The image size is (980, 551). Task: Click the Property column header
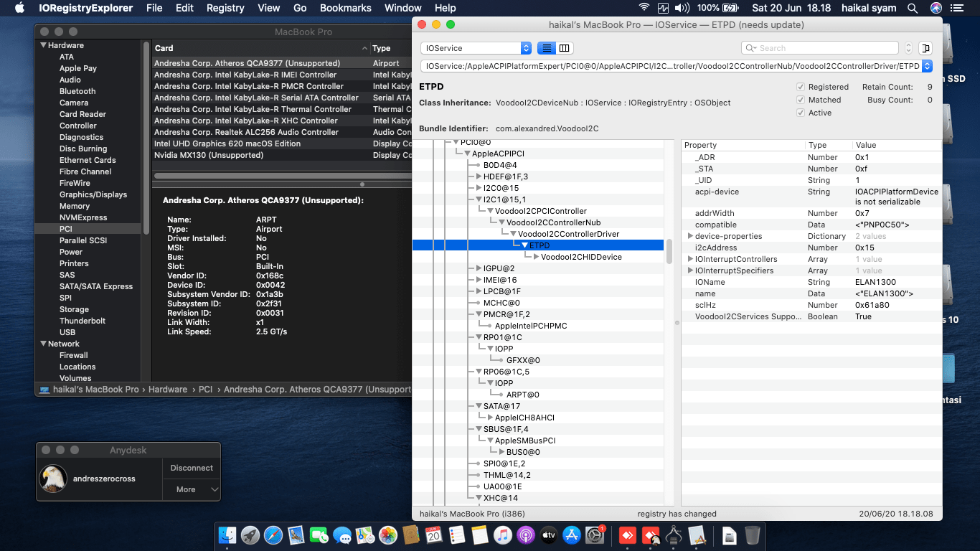point(743,145)
